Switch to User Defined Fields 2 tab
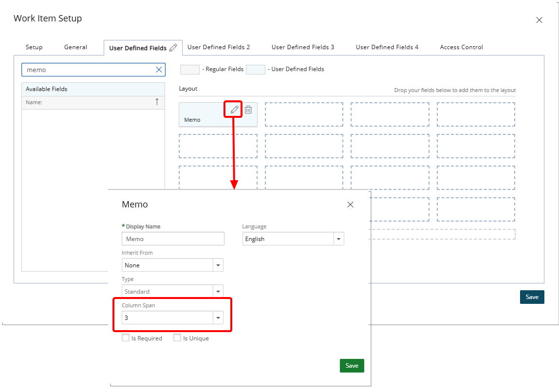559x392 pixels. click(x=219, y=47)
